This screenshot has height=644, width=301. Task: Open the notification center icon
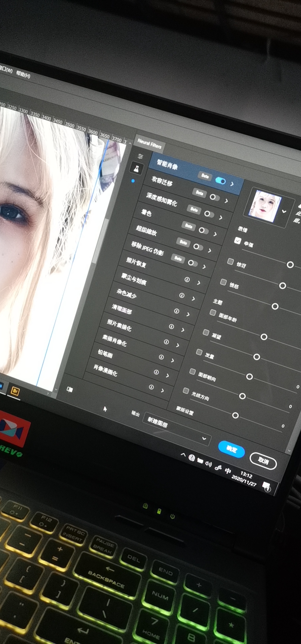click(x=266, y=486)
